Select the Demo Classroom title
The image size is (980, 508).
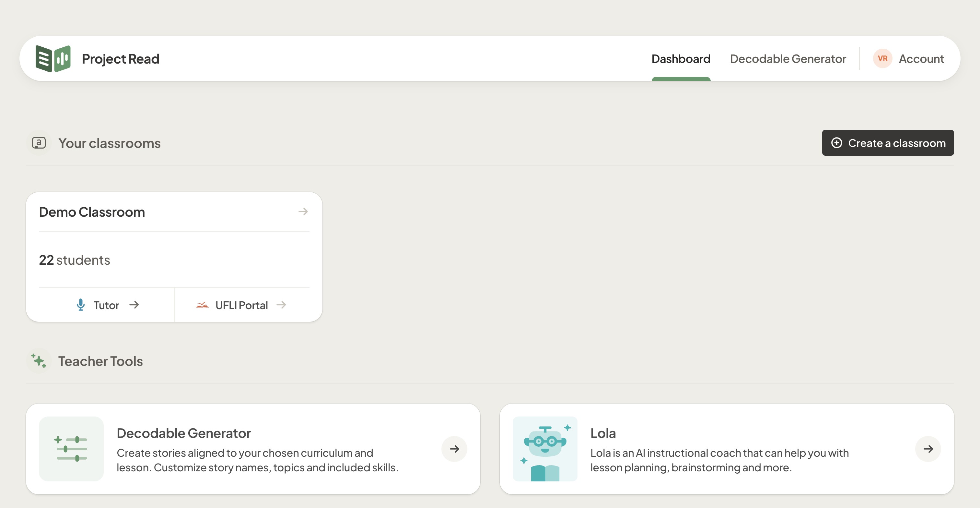[92, 212]
